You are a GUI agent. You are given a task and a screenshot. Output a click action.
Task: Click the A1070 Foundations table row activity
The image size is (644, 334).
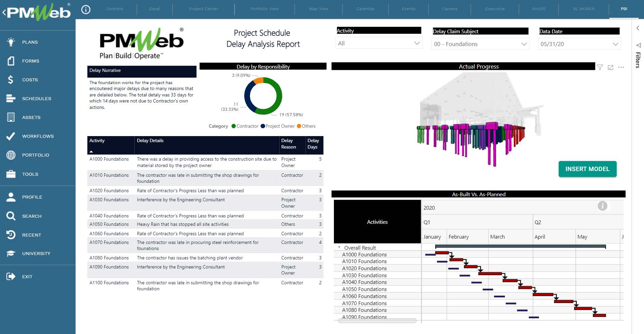pos(109,242)
